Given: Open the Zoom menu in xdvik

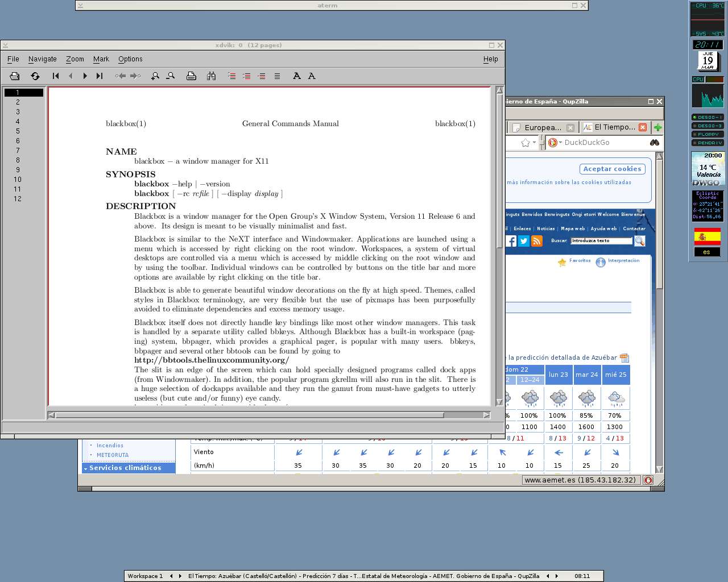Looking at the screenshot, I should (x=75, y=59).
